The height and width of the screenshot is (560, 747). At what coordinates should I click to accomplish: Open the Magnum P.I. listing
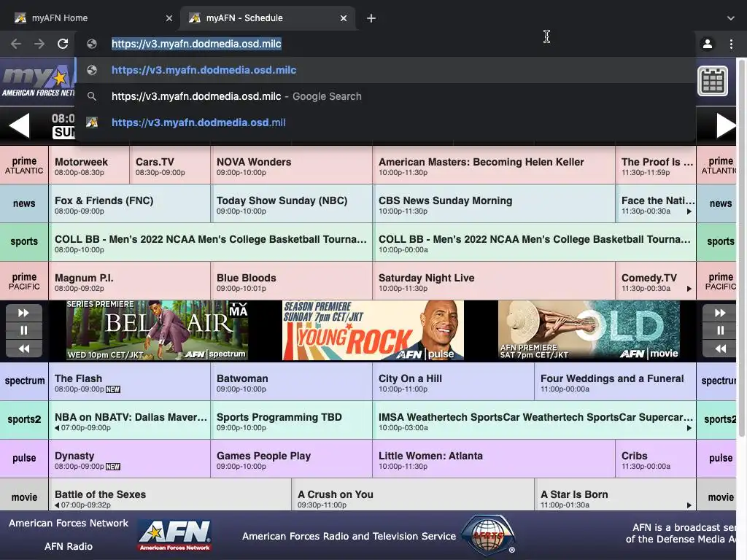(130, 281)
